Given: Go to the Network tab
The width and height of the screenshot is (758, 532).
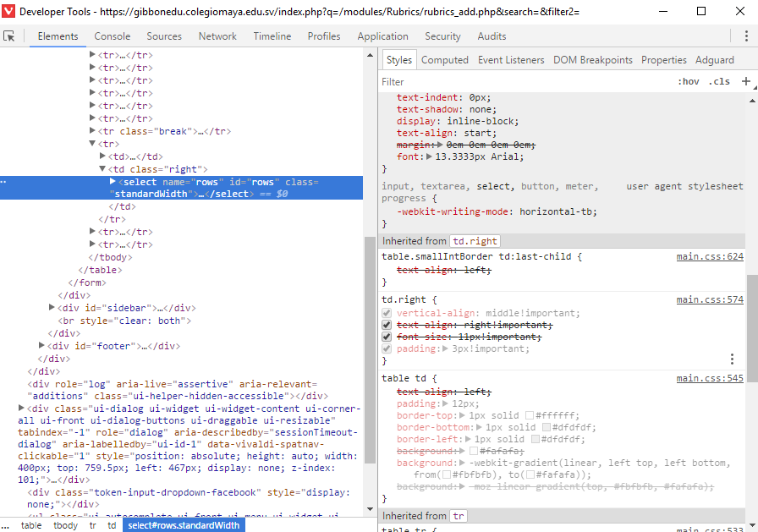Looking at the screenshot, I should point(217,36).
